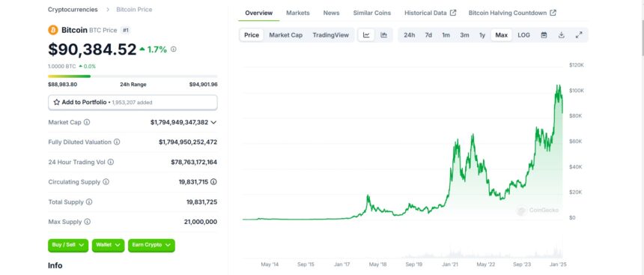Click info icon beside 19,831,715 value
The image size is (644, 275).
tap(213, 181)
